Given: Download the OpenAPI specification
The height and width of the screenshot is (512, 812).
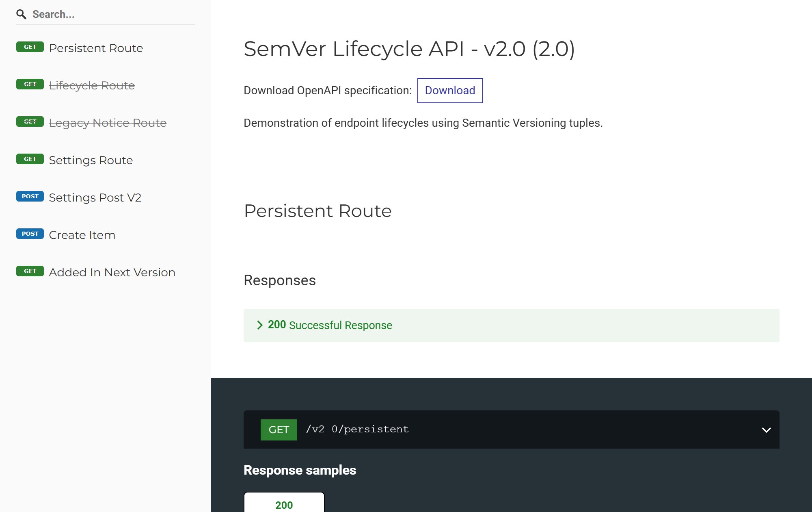Looking at the screenshot, I should [x=450, y=91].
